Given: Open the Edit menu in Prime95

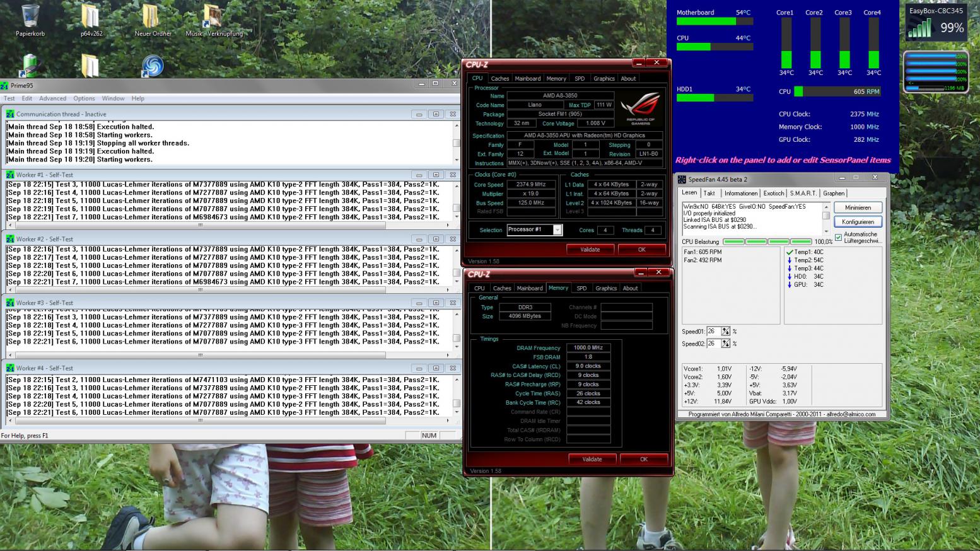Looking at the screenshot, I should coord(27,98).
